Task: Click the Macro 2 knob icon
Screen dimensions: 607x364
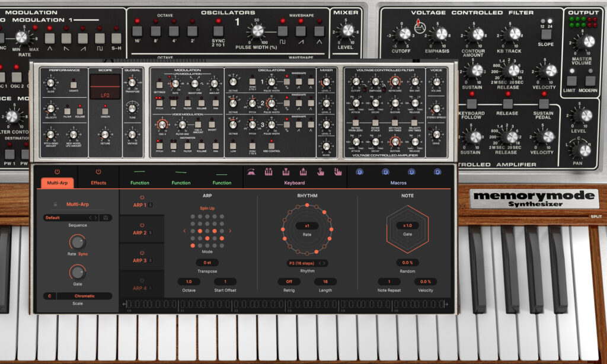Action: point(385,172)
